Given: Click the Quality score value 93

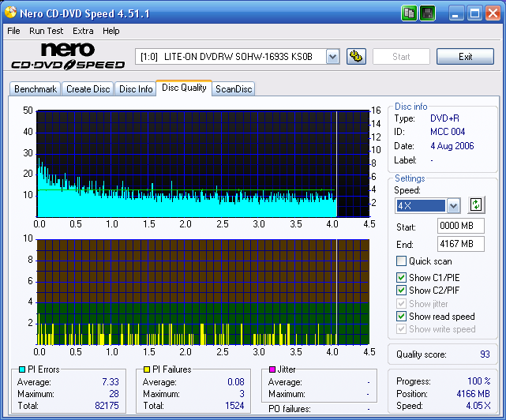Looking at the screenshot, I should (485, 354).
